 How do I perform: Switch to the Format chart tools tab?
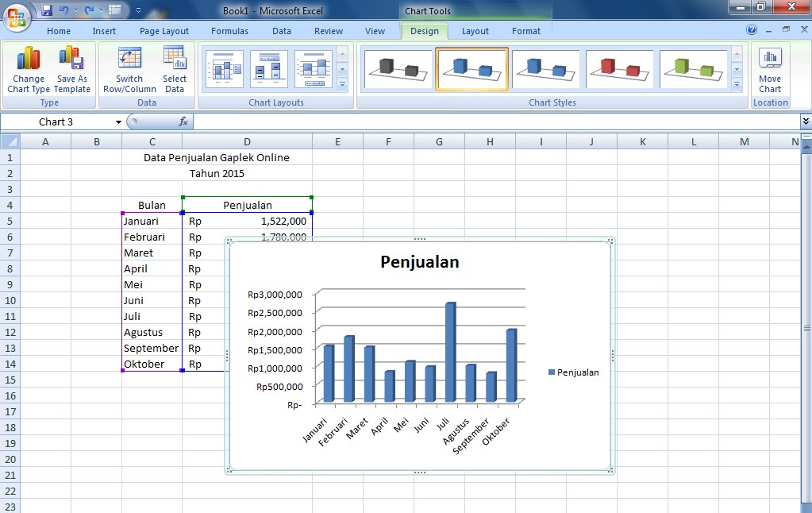tap(526, 31)
